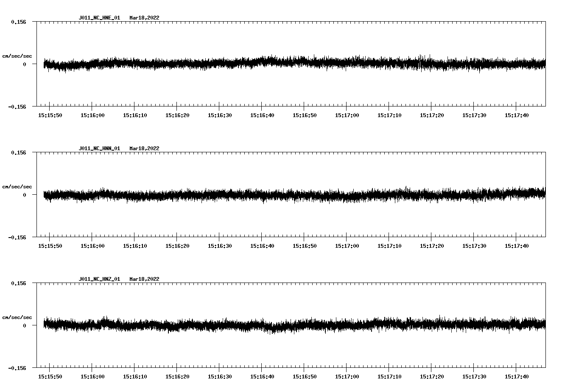Select the Mar18,2022 date above HNE plot

coord(145,18)
